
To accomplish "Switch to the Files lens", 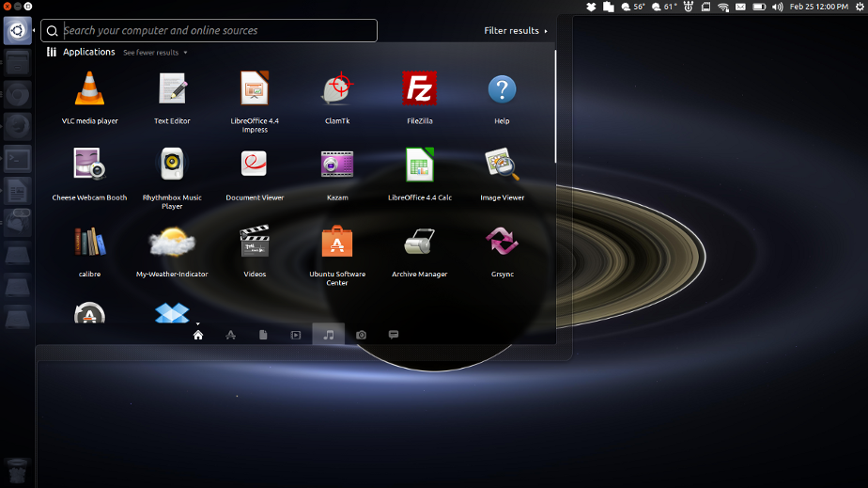I will [x=263, y=335].
